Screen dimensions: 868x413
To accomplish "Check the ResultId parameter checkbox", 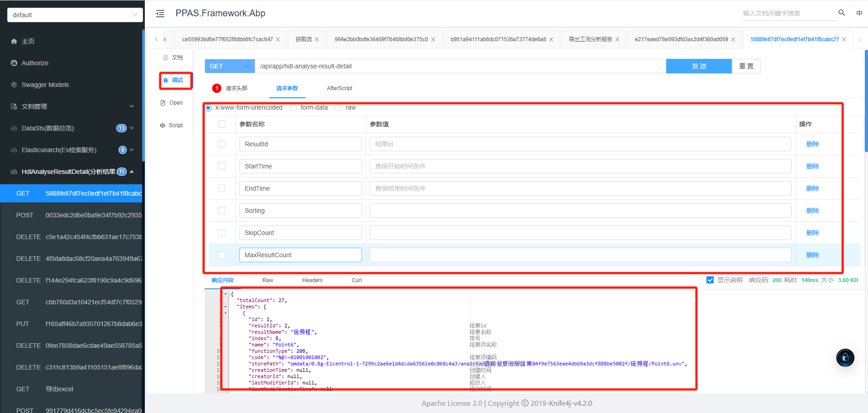I will point(222,144).
